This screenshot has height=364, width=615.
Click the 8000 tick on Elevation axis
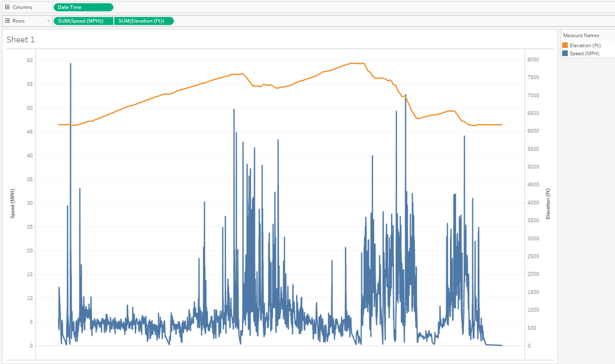533,60
